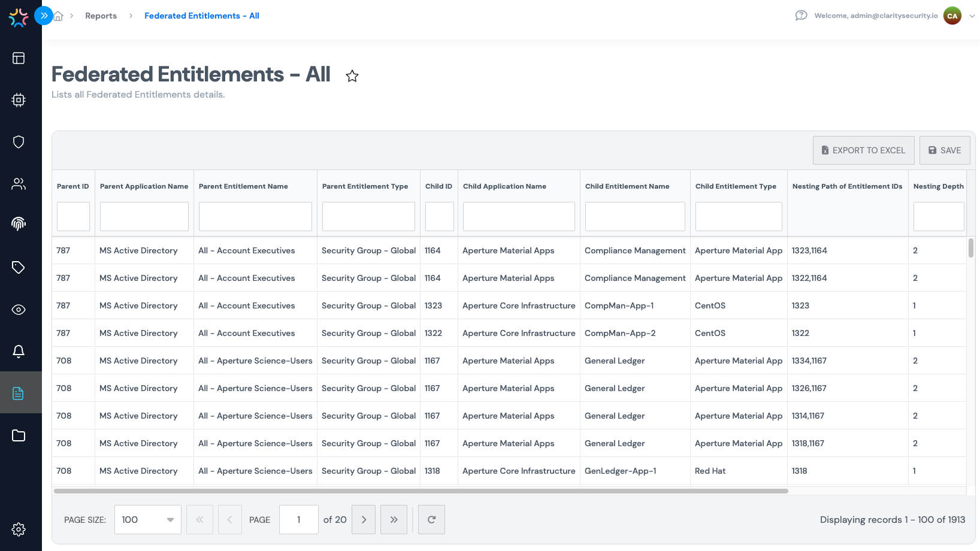Click the chip processor icon in sidebar
980x551 pixels.
pos(19,100)
